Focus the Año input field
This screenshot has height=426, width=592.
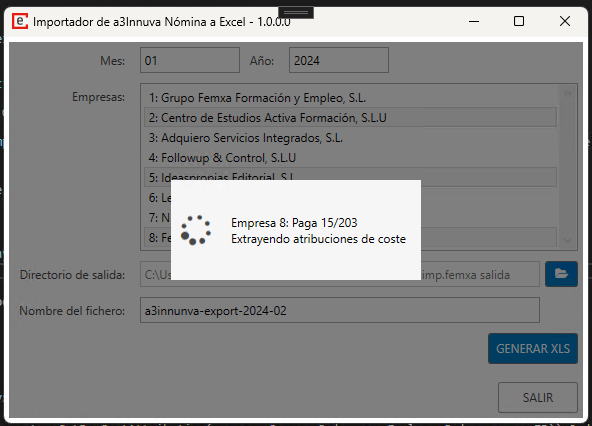pos(339,60)
